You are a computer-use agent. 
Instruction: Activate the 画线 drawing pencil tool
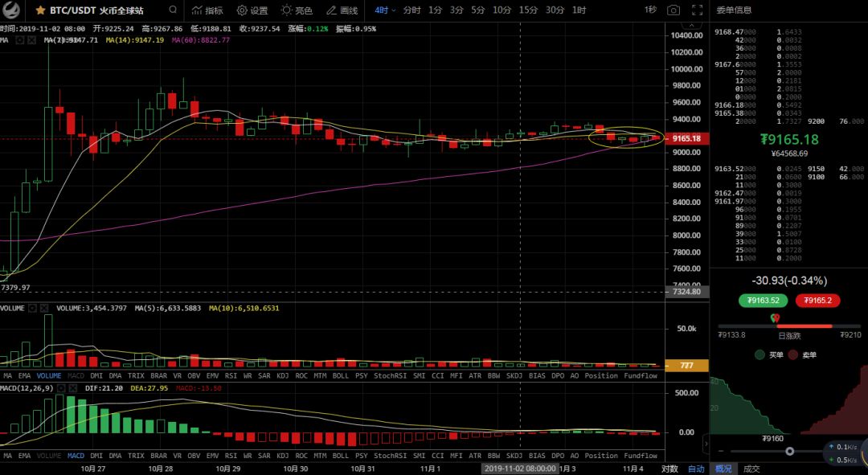point(342,10)
